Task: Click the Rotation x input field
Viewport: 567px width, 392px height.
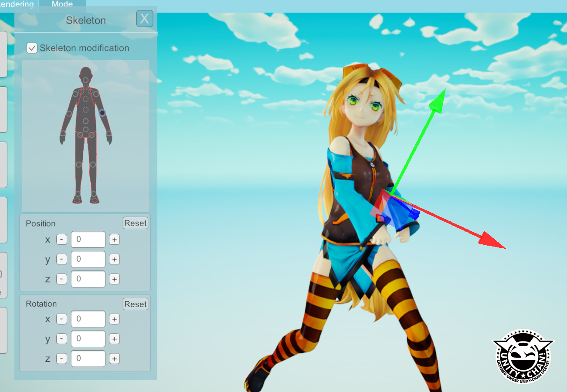Action: 88,319
